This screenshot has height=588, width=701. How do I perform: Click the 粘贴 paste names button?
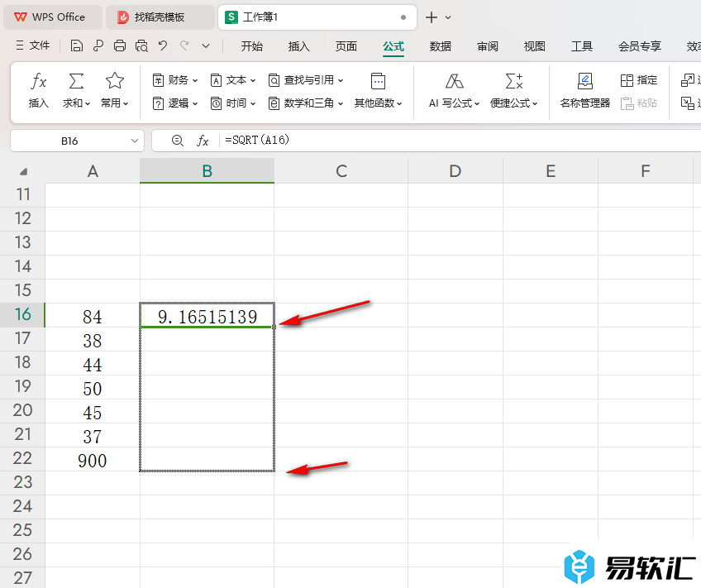639,103
